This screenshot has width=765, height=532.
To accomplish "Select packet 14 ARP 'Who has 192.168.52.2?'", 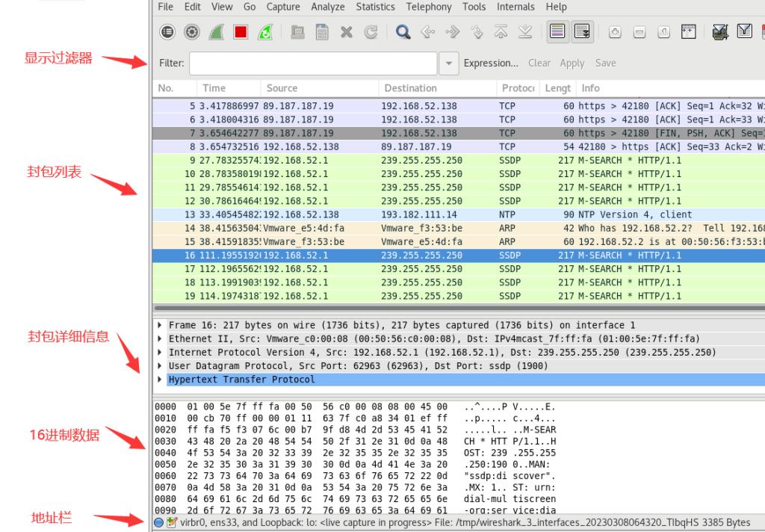I will [x=459, y=229].
